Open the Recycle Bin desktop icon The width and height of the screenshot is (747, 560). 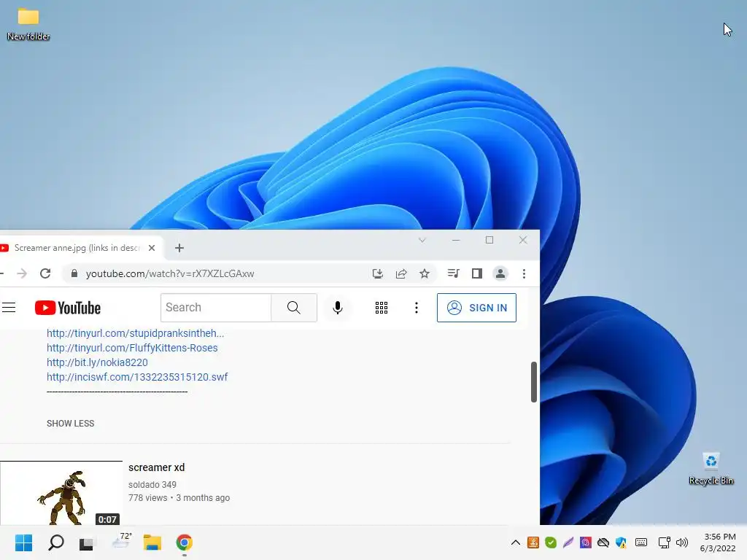pyautogui.click(x=711, y=469)
